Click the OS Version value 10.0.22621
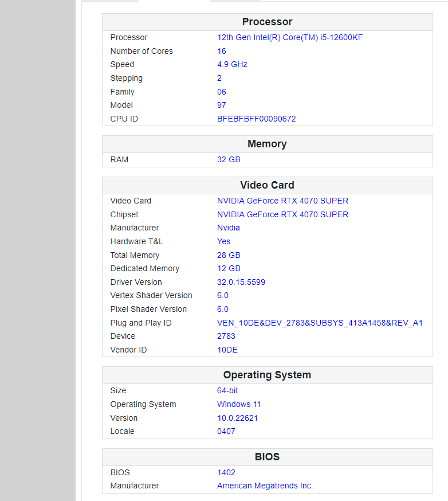Image resolution: width=448 pixels, height=501 pixels. point(237,418)
